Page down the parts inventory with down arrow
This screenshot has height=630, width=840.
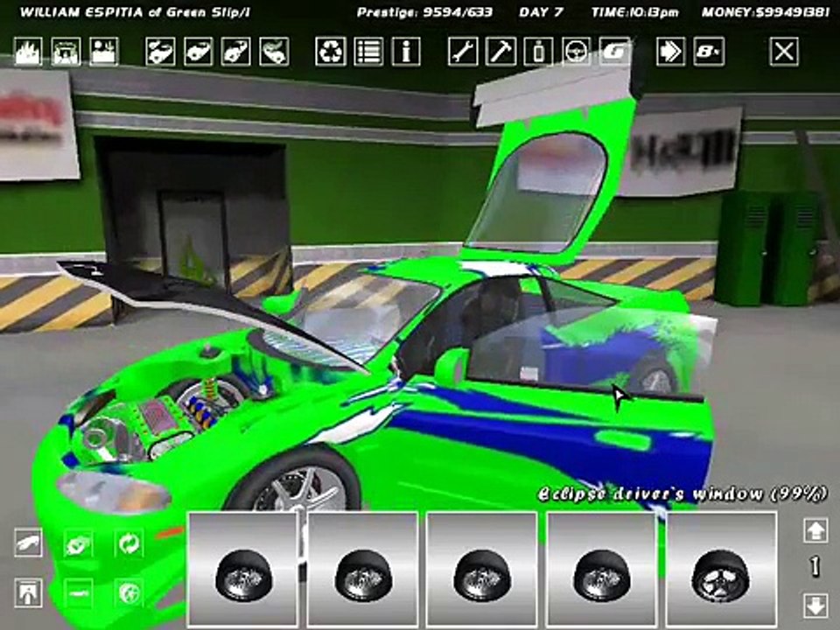pos(815,605)
